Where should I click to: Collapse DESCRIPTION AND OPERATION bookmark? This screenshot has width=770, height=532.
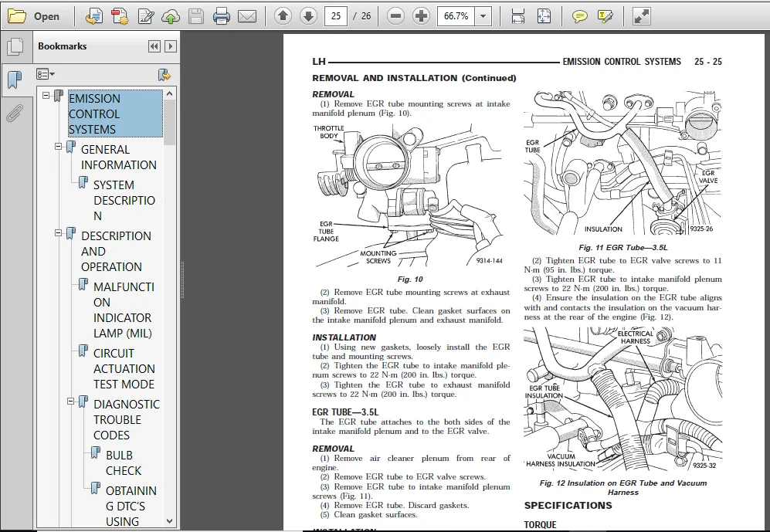[x=59, y=232]
